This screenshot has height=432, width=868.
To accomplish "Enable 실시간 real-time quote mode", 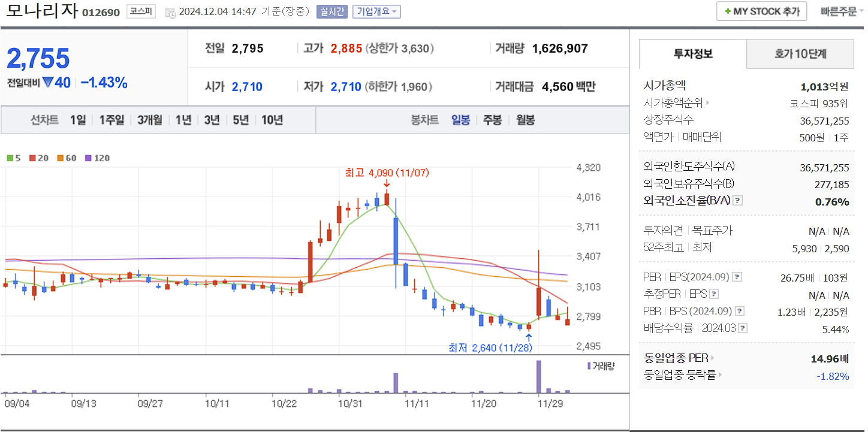I will click(331, 11).
